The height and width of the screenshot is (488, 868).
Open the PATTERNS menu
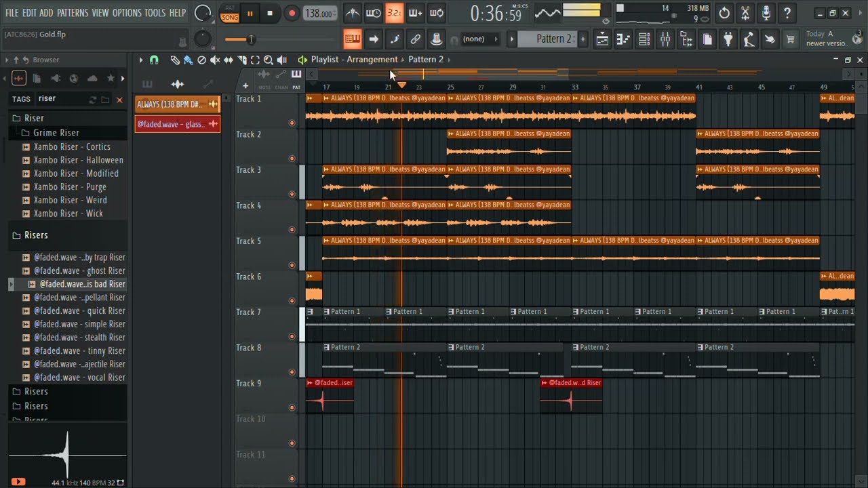73,13
